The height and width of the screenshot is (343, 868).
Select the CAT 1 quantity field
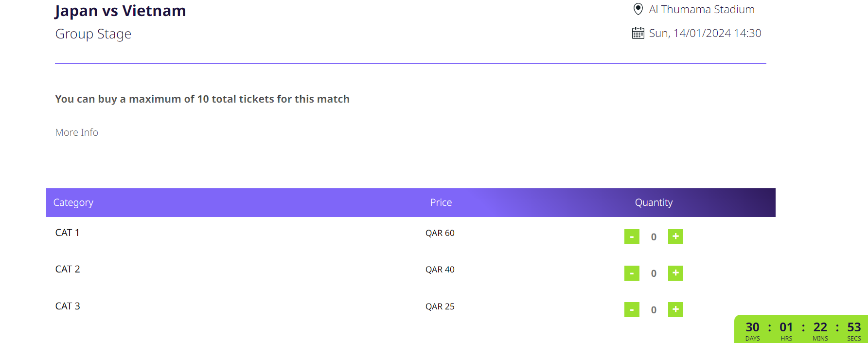(654, 237)
